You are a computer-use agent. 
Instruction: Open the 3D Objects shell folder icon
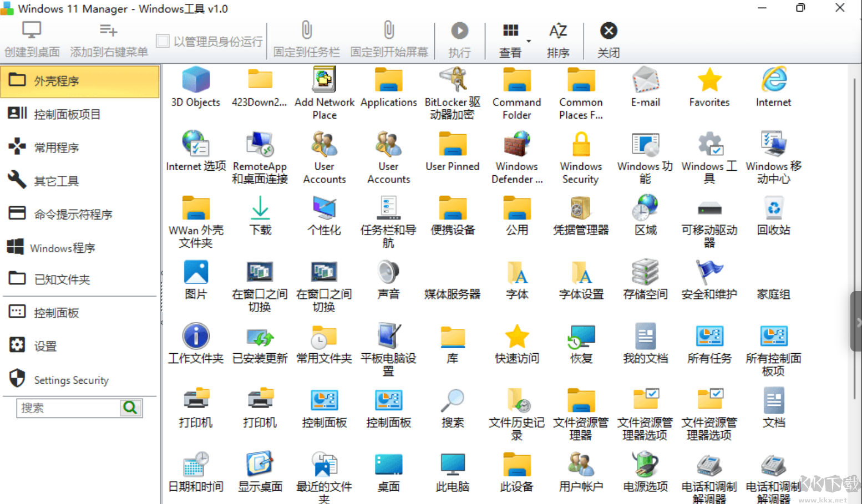(196, 80)
